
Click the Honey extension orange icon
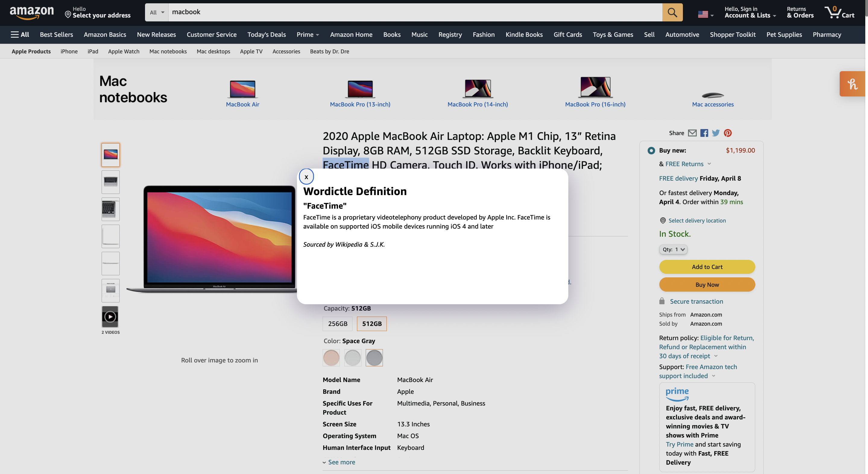click(x=853, y=84)
